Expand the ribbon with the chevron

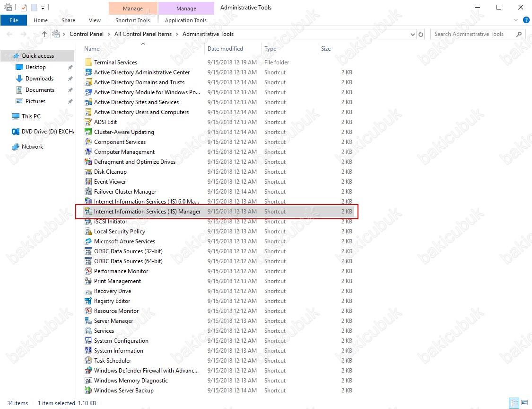tap(516, 20)
